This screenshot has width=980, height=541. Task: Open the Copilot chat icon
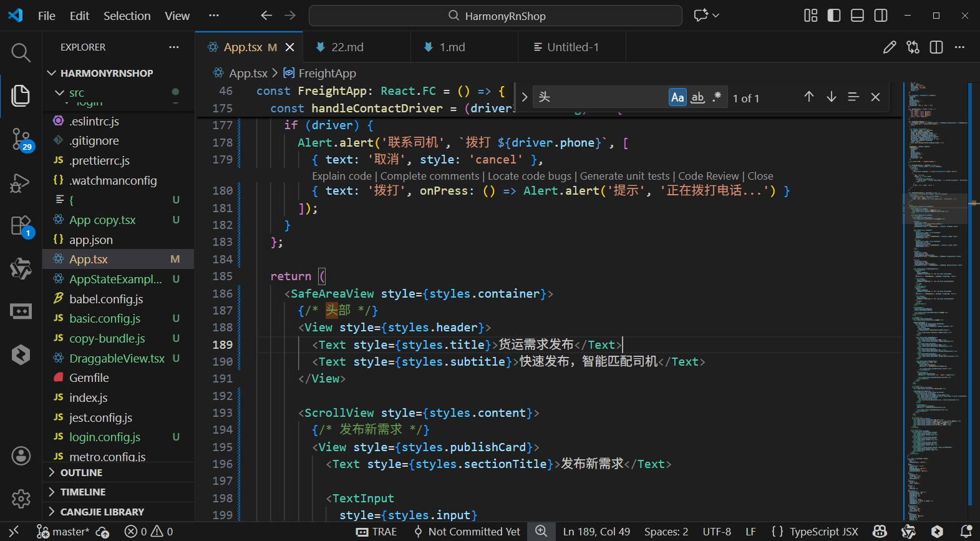tap(701, 16)
